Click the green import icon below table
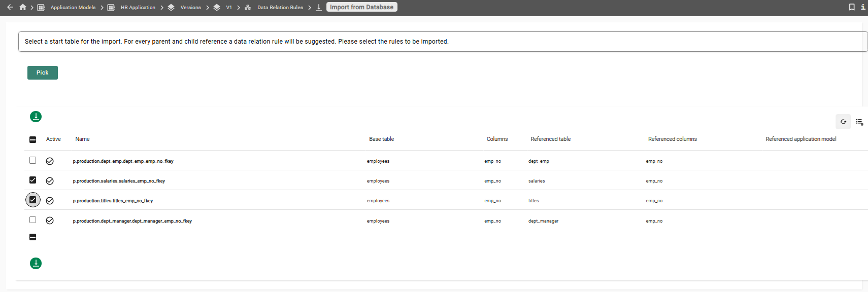 pyautogui.click(x=36, y=263)
